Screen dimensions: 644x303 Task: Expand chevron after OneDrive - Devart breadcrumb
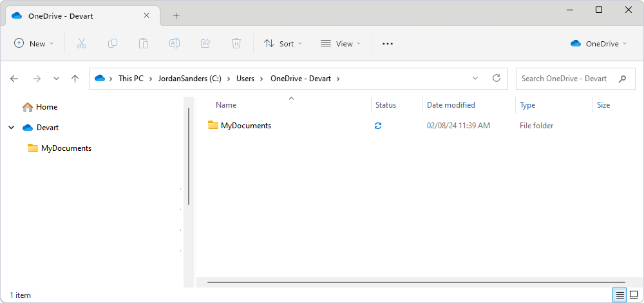[339, 79]
